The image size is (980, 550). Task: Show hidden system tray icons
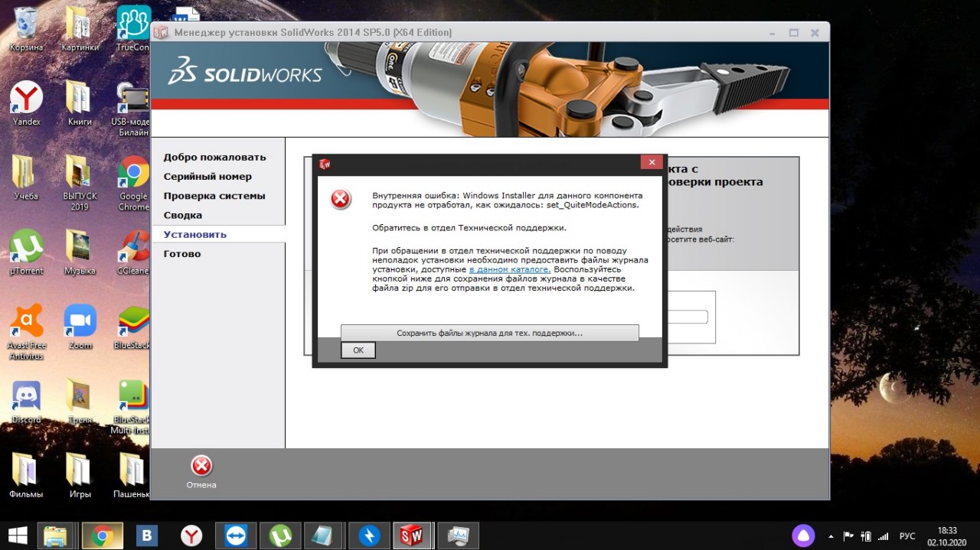(831, 536)
